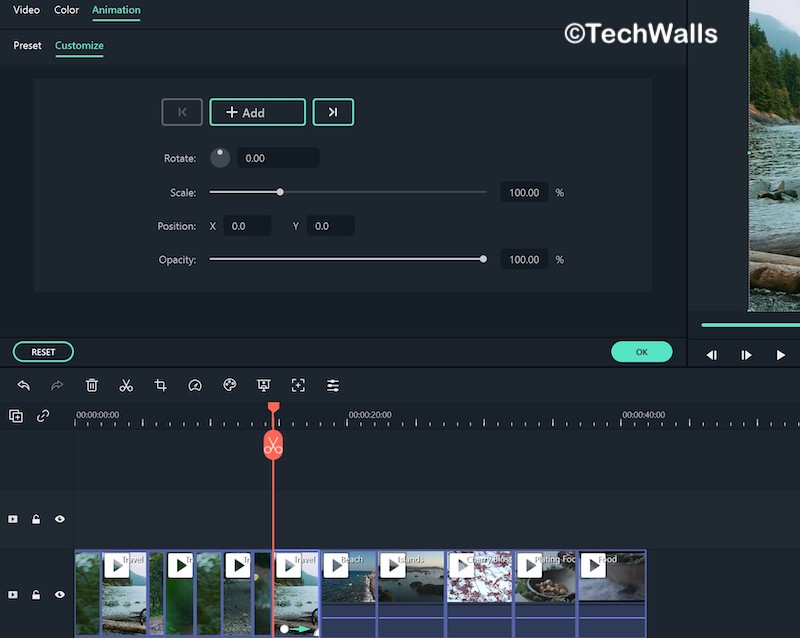The height and width of the screenshot is (638, 800).
Task: Click the Scale slider handle
Action: click(x=280, y=192)
